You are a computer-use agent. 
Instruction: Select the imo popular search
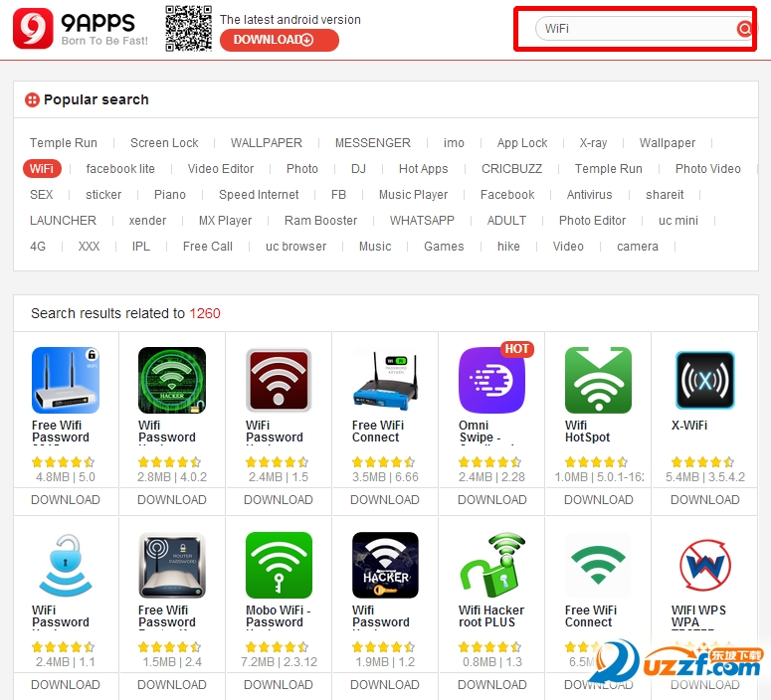(x=454, y=143)
